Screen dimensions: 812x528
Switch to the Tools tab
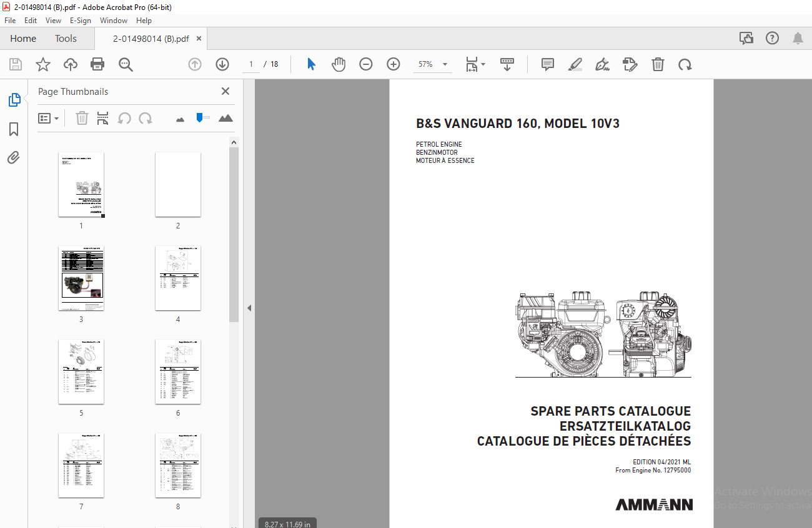click(66, 38)
